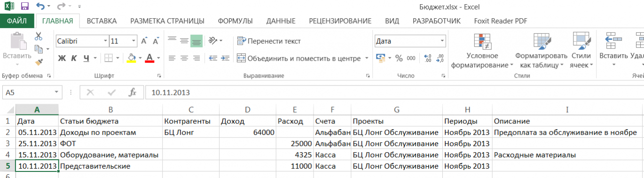644x178 pixels.
Task: Click in the formula bar showing 10.11.2013
Action: tap(394, 93)
